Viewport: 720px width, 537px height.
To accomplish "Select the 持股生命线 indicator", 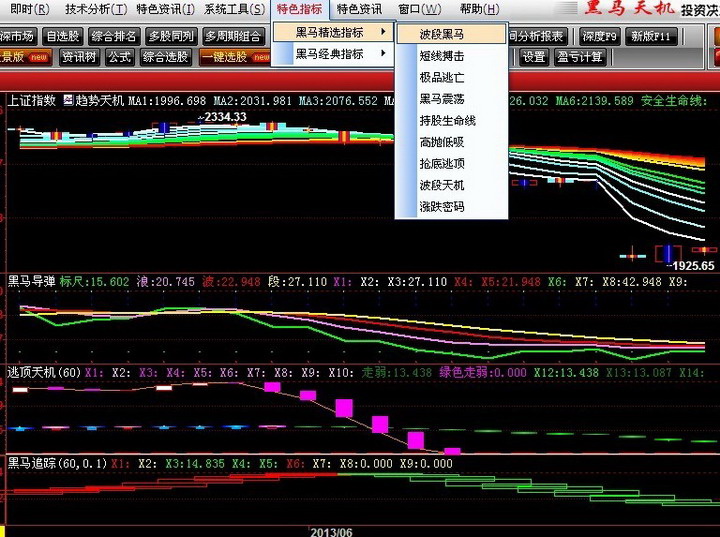I will coord(452,120).
